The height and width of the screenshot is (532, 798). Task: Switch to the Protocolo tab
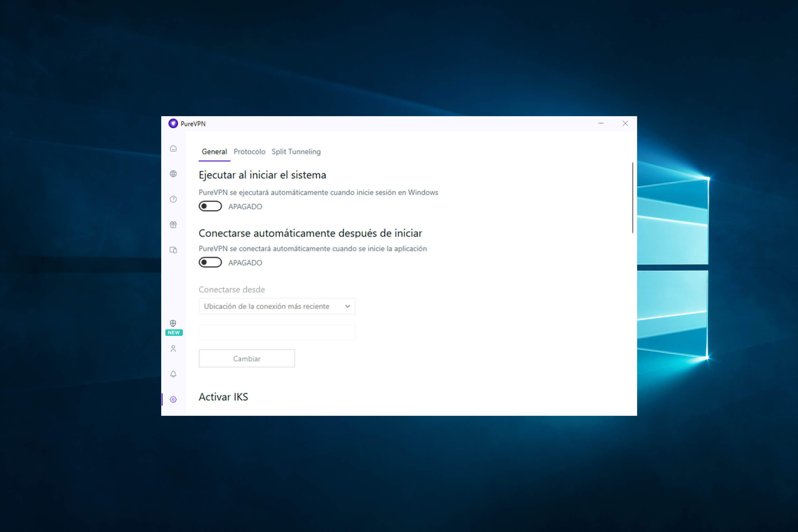click(x=249, y=152)
